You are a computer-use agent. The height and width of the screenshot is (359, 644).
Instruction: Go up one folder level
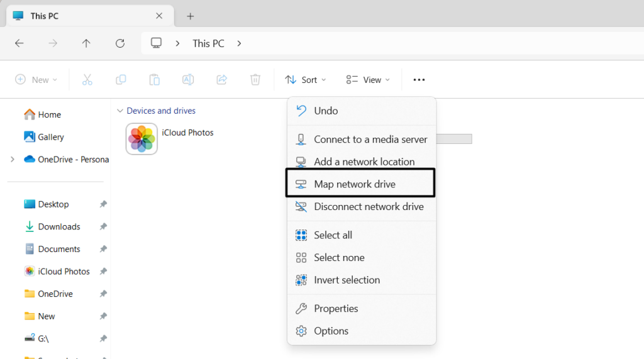(86, 43)
